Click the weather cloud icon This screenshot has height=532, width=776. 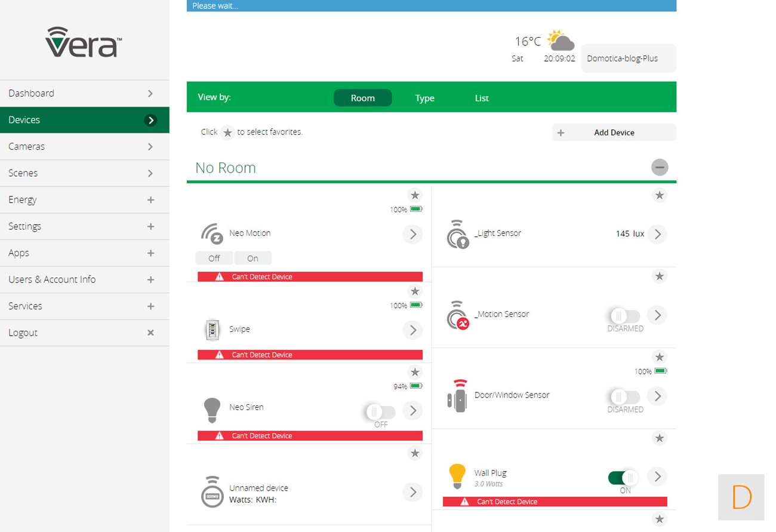561,41
